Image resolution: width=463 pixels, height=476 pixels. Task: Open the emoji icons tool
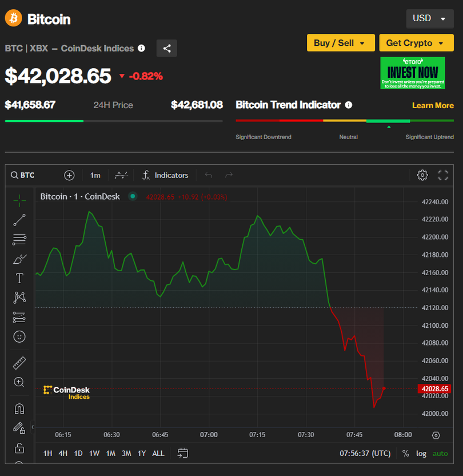pyautogui.click(x=19, y=337)
